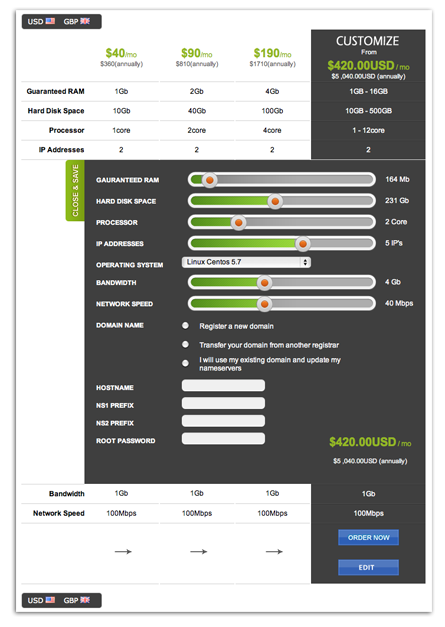Click the 10GB - 500GB disk range cell
The image size is (445, 627).
coord(368,111)
